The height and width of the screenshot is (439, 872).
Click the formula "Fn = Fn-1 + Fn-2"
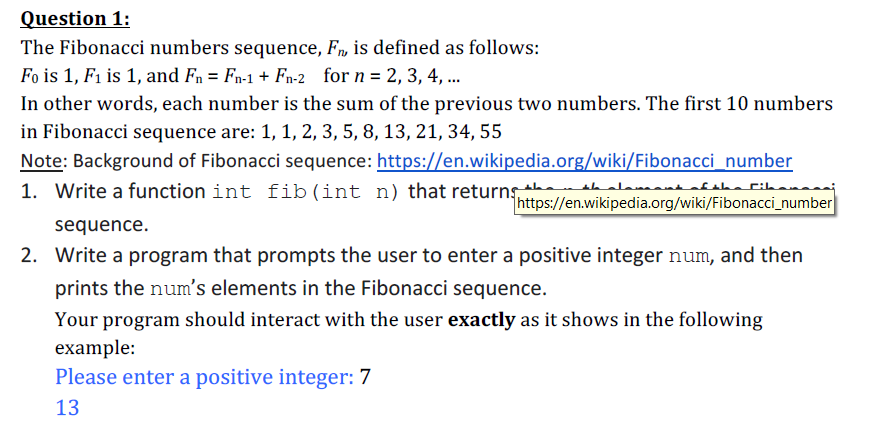point(245,76)
